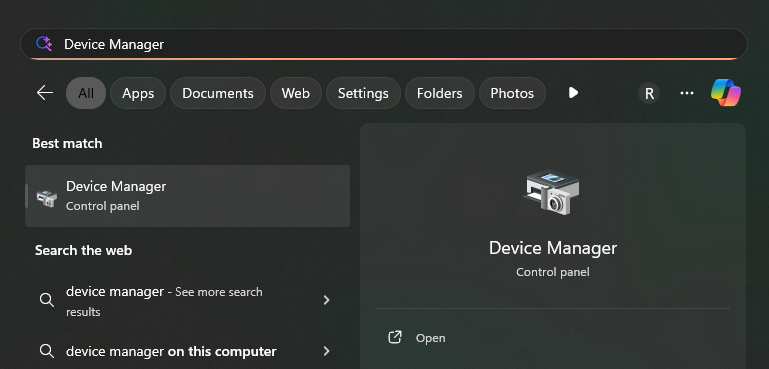This screenshot has height=369, width=769.
Task: Expand 'device manager on this computer' chevron
Action: point(327,351)
